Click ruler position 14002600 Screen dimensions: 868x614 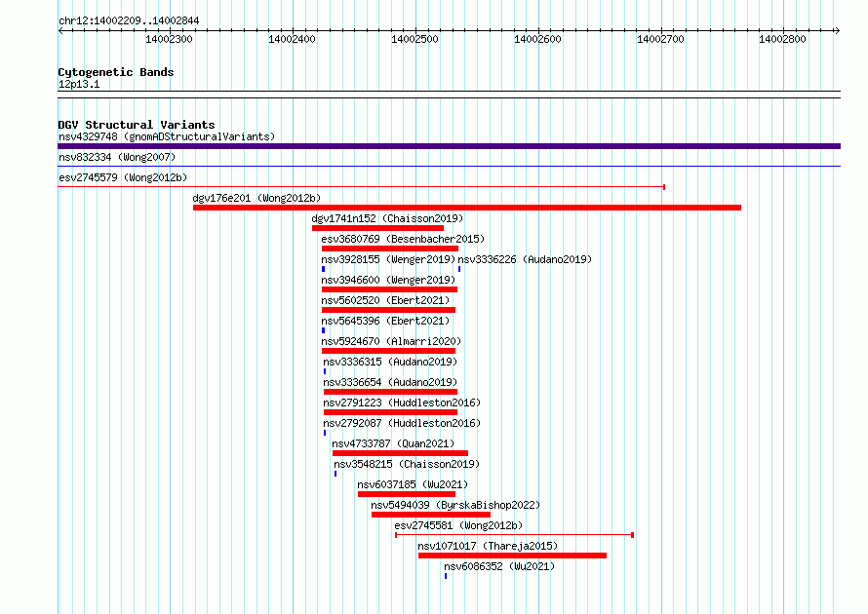(x=537, y=39)
